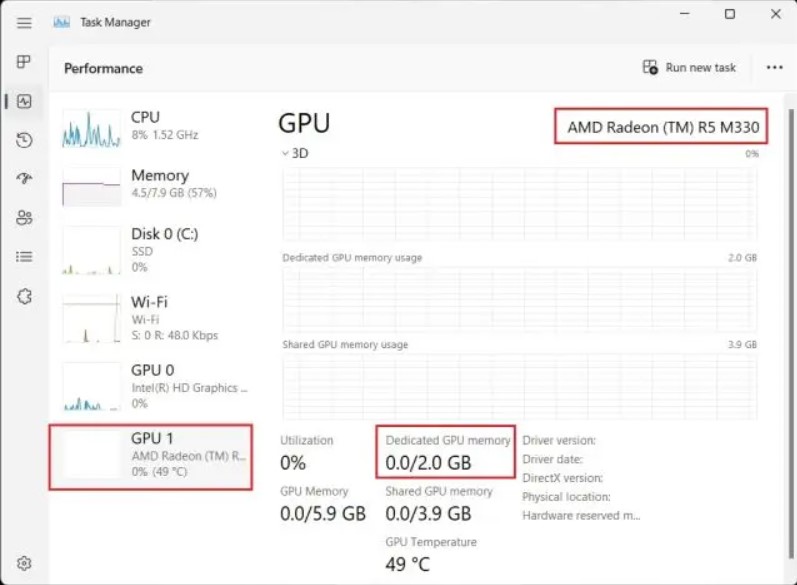Switch to the Users page icon
Viewport: 797px width, 585px height.
pyautogui.click(x=24, y=218)
